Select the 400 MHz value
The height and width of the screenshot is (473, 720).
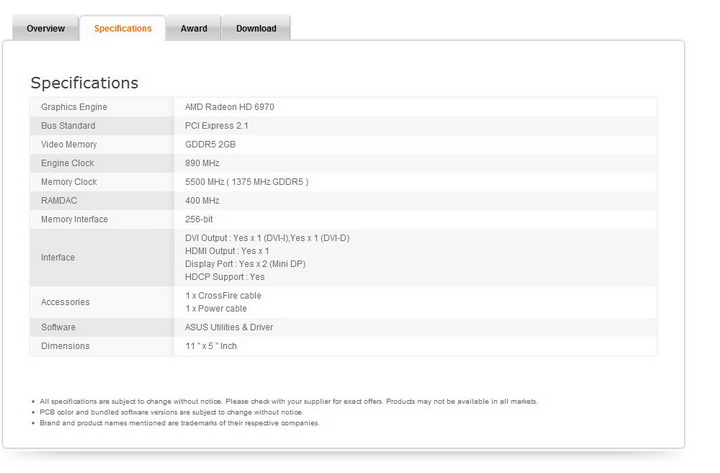pyautogui.click(x=202, y=201)
